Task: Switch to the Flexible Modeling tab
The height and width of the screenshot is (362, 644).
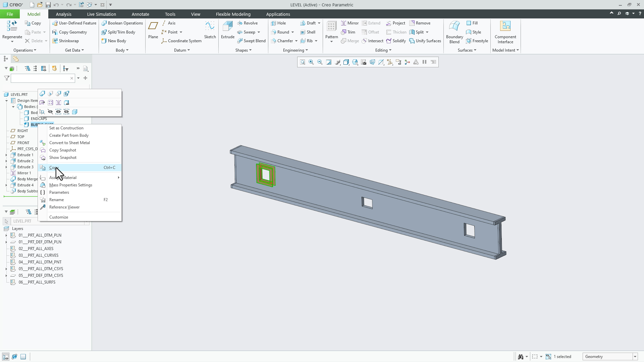Action: pyautogui.click(x=233, y=14)
